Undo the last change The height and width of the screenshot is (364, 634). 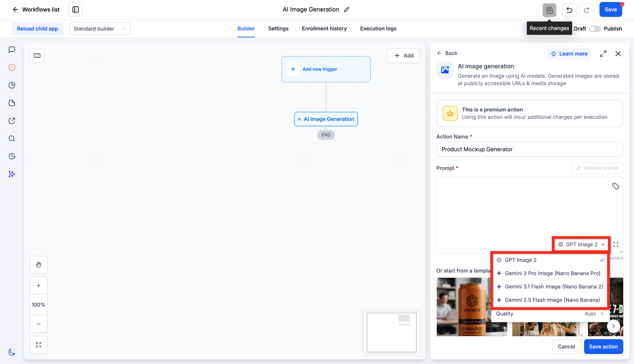[569, 10]
